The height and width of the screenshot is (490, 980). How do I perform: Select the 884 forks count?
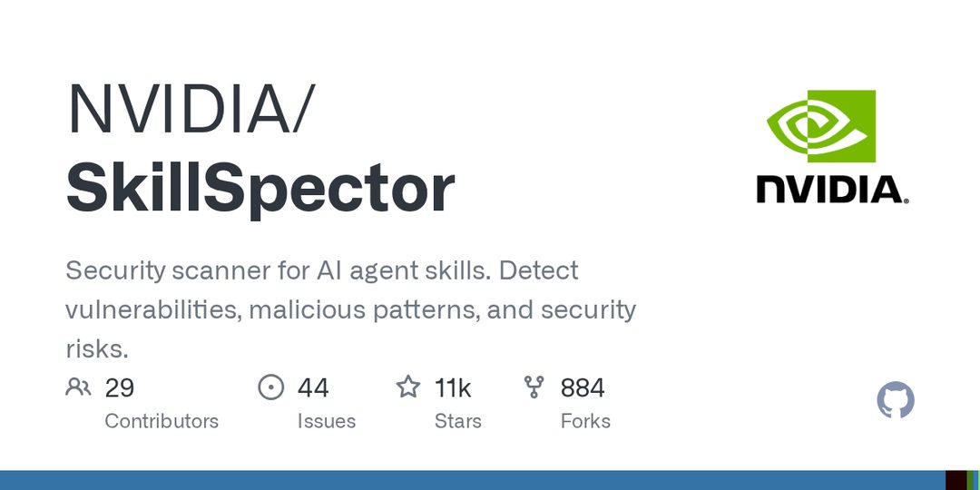click(x=583, y=387)
